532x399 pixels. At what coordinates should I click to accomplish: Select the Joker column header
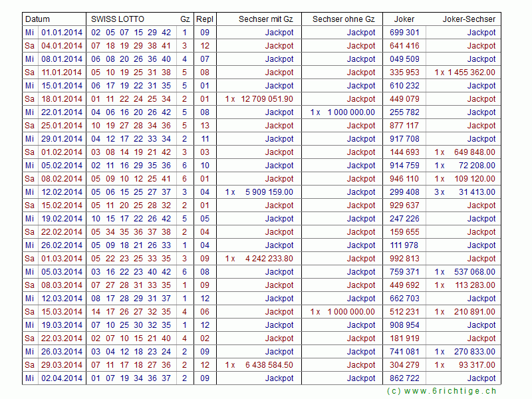(x=404, y=19)
